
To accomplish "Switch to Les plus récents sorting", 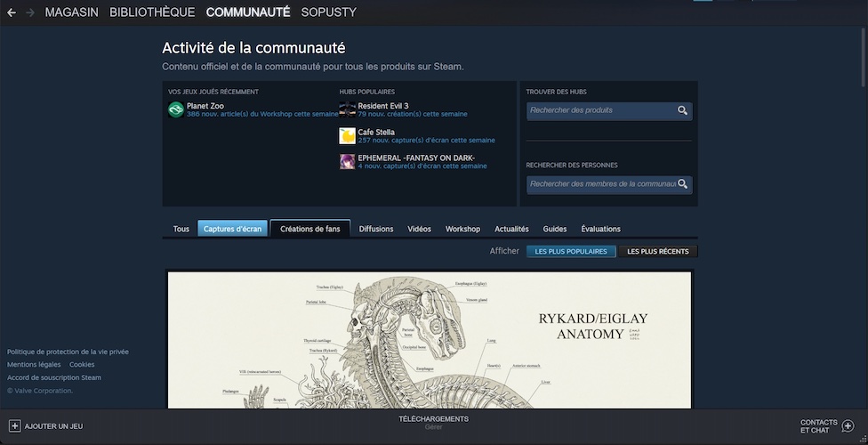I will 657,252.
